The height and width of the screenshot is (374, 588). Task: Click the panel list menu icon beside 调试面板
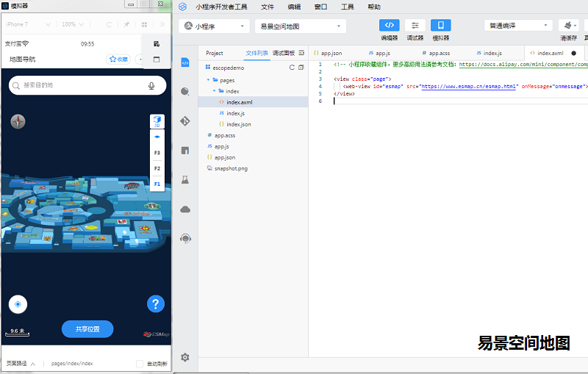(x=301, y=53)
